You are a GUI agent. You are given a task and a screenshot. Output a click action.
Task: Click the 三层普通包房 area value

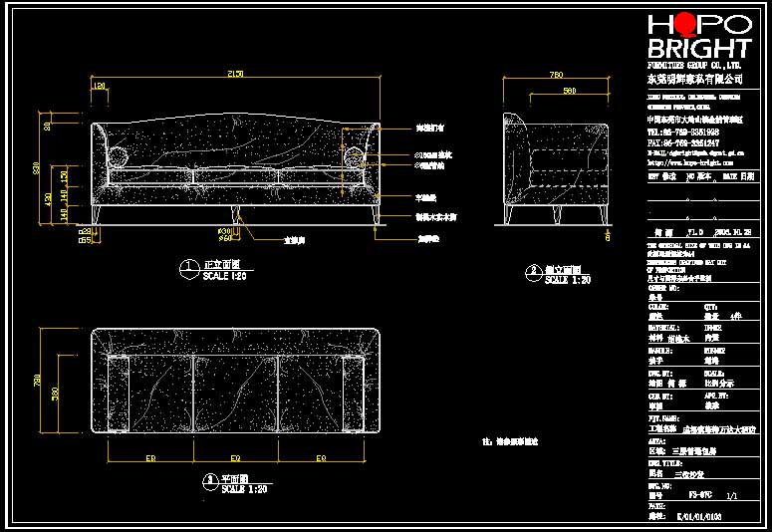[694, 451]
